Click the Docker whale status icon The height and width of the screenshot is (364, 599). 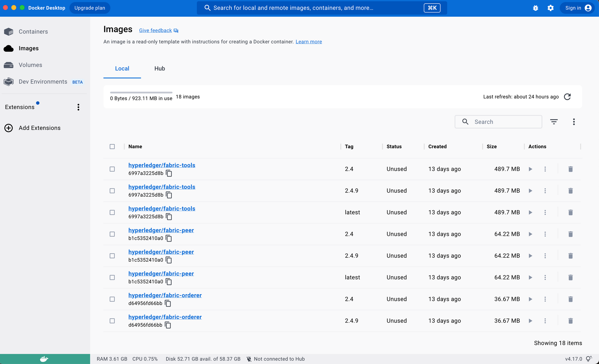pos(44,359)
